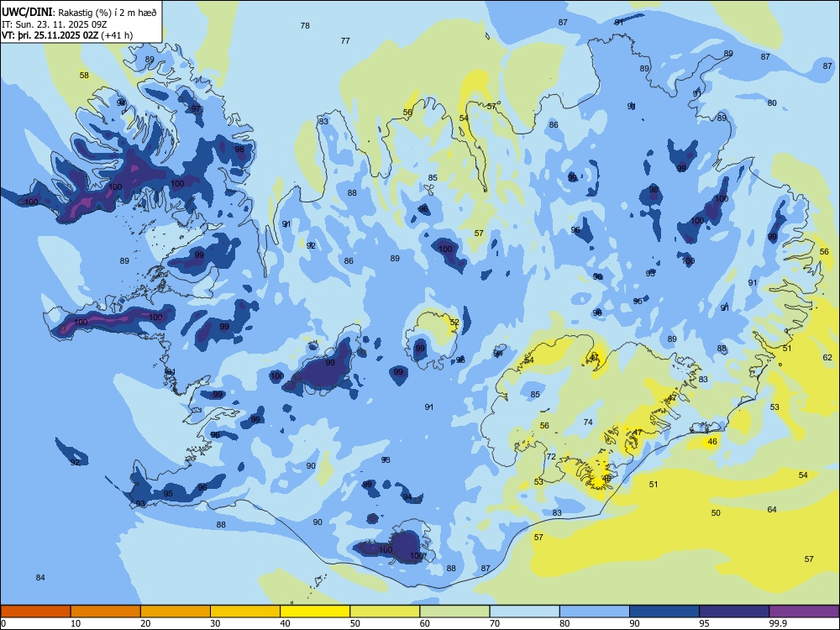840x630 pixels.
Task: Click the 'IT: Sun. 23. 11. 2025 09Z' line
Action: pos(52,24)
